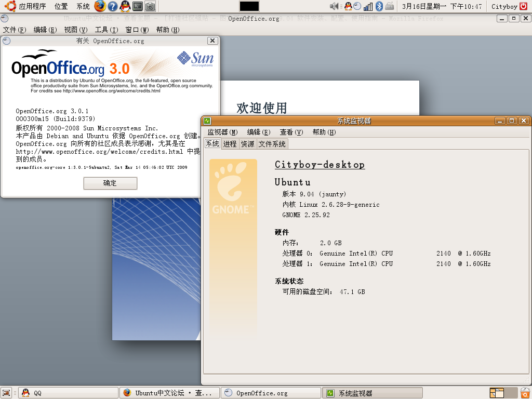Screen dimensions: 532x399
Task: Click the 版权所有 2000-2008 Sun Microsystems Inc. line
Action: pyautogui.click(x=87, y=128)
